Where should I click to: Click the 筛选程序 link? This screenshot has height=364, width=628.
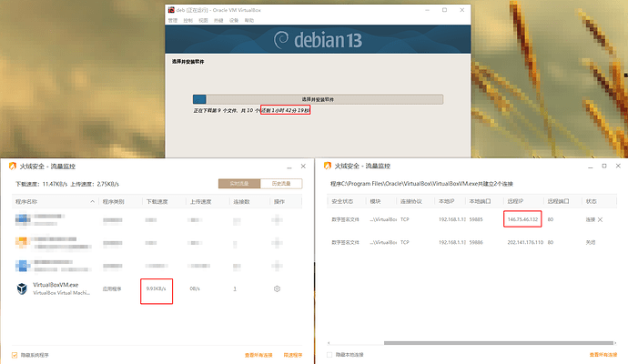click(x=293, y=354)
